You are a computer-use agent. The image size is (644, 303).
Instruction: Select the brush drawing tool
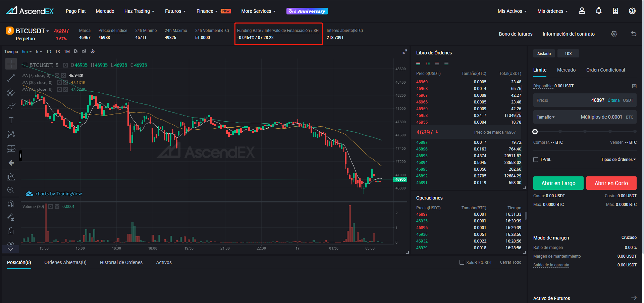point(11,106)
